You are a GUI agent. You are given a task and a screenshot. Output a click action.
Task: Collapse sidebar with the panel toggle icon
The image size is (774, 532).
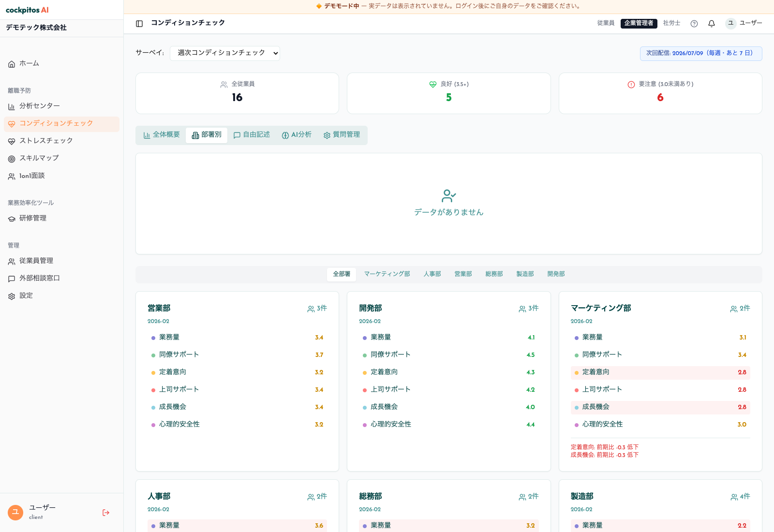coord(139,24)
